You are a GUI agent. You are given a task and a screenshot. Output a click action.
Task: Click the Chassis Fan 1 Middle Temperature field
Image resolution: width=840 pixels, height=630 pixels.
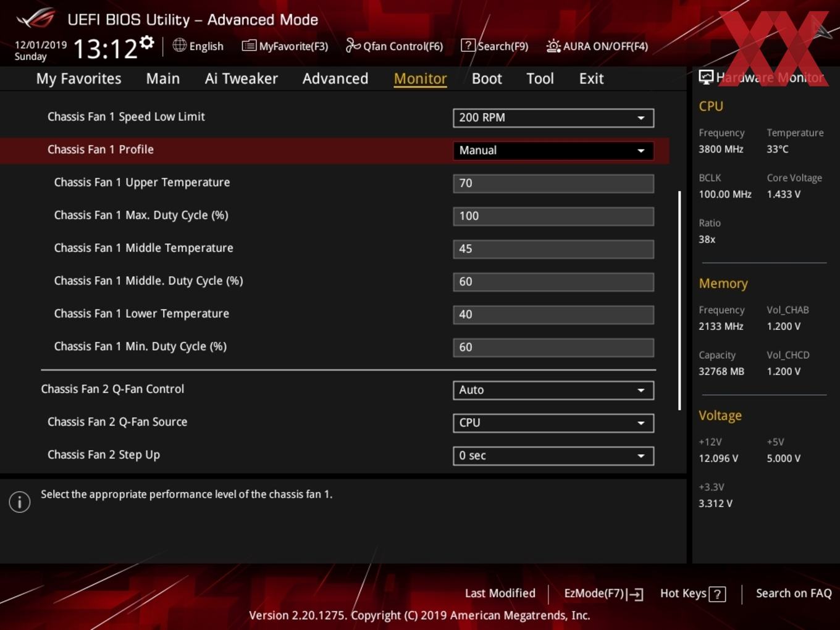pyautogui.click(x=553, y=248)
